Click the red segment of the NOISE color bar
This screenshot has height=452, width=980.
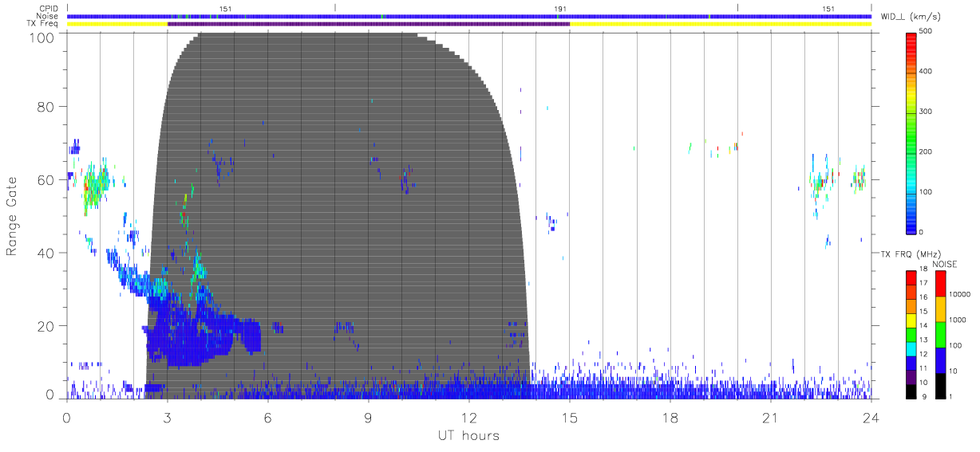[x=940, y=284]
